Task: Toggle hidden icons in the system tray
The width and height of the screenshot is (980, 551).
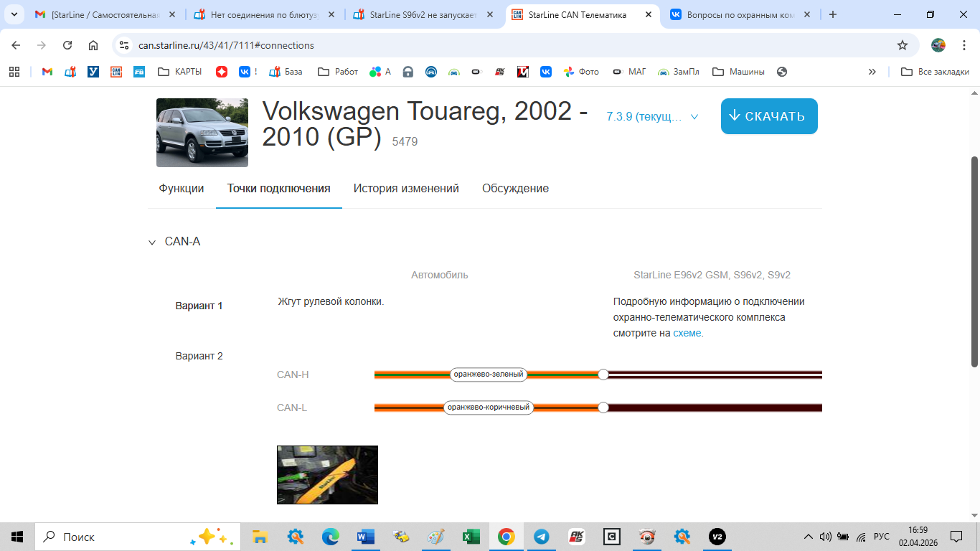Action: [808, 536]
